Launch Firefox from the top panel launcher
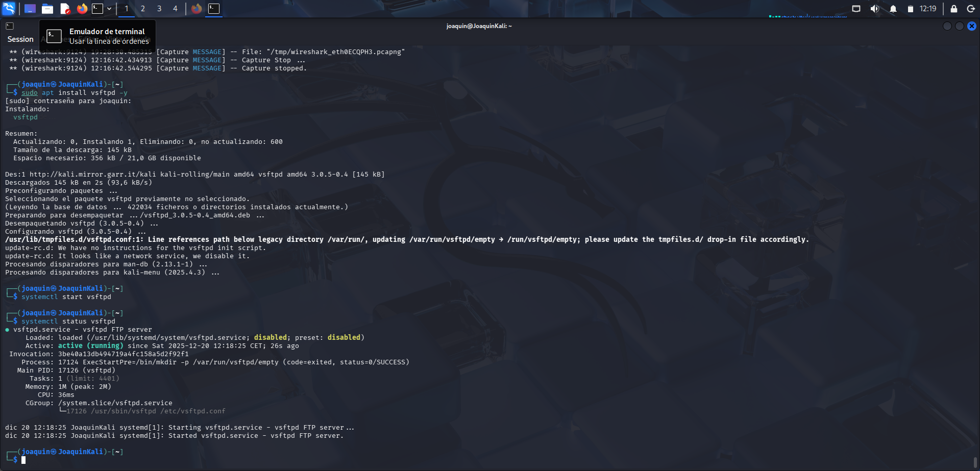The image size is (980, 471). [x=82, y=8]
